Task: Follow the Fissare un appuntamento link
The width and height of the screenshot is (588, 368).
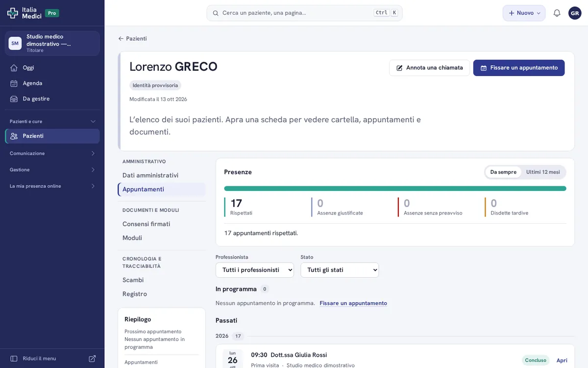Action: pos(353,303)
